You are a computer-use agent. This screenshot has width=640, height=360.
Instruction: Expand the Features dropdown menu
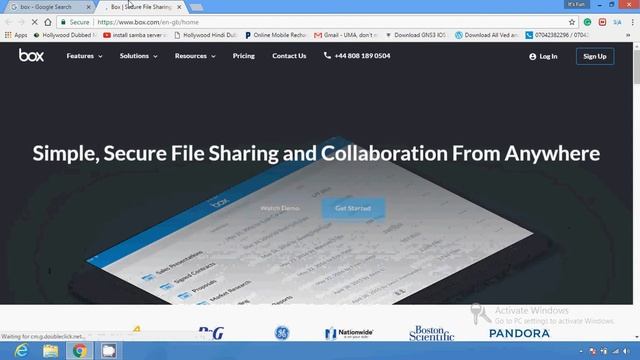click(x=84, y=56)
